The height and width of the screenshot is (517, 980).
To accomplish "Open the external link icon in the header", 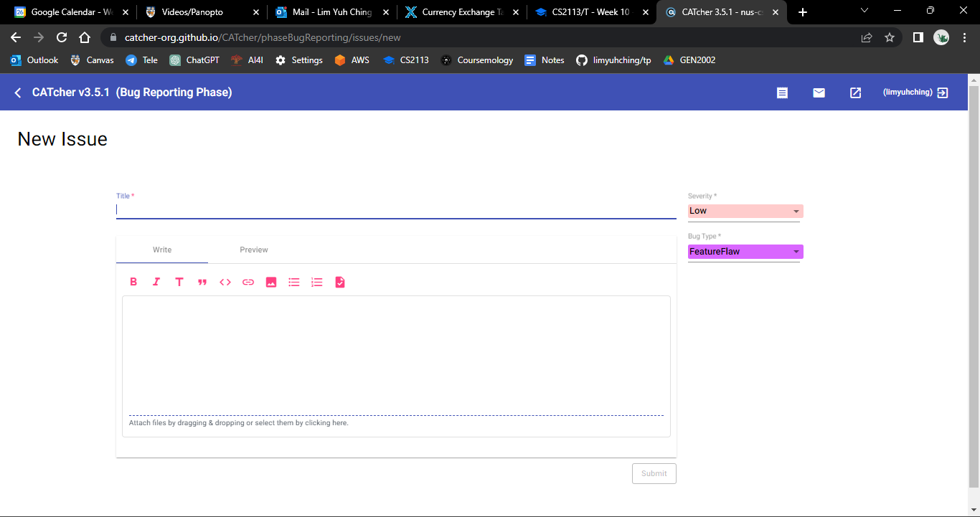I will coord(856,93).
